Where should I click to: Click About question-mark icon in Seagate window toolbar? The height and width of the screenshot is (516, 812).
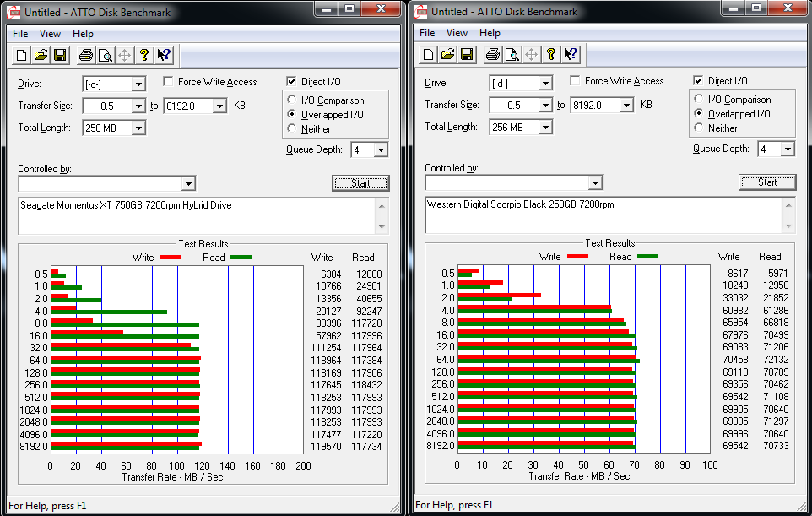point(144,55)
